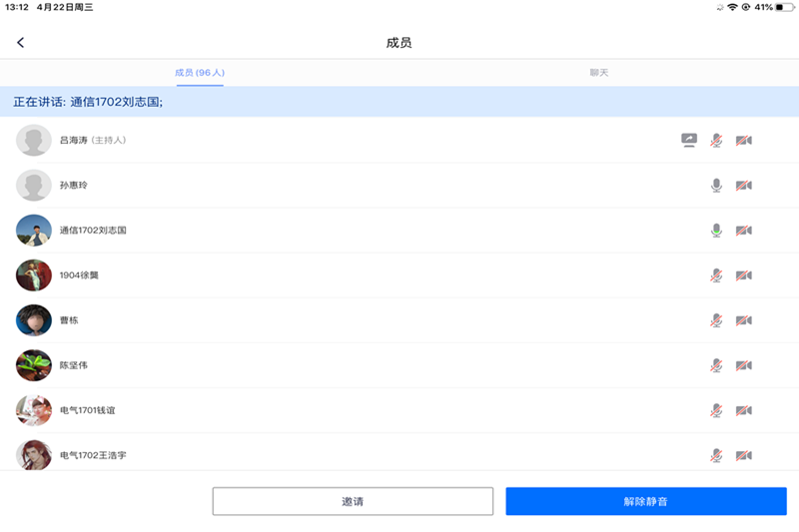
Task: Toggle muted microphone for 陈坚伟
Action: click(716, 365)
